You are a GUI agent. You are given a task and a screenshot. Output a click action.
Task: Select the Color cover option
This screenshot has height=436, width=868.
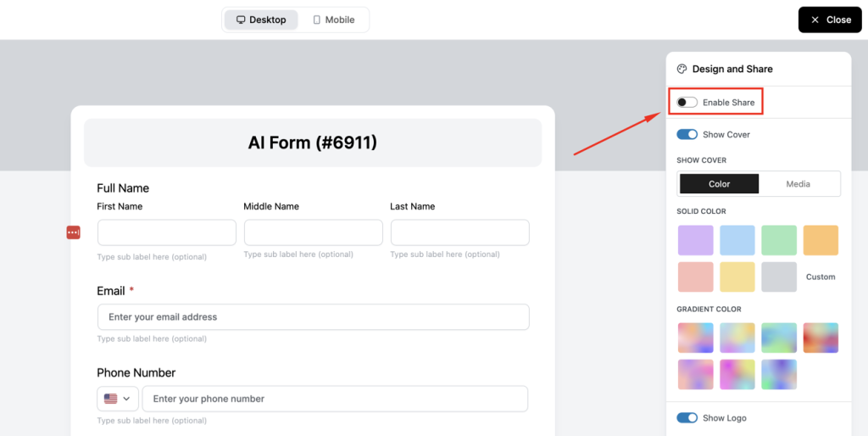click(719, 184)
